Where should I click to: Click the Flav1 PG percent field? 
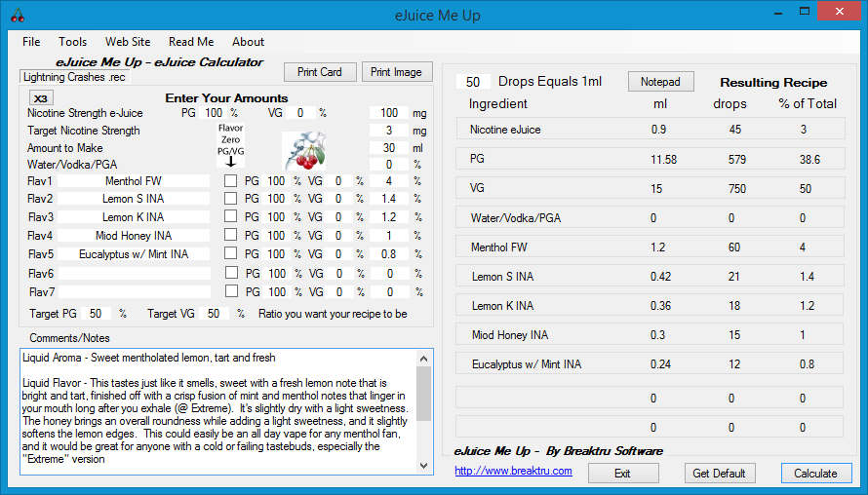[276, 181]
